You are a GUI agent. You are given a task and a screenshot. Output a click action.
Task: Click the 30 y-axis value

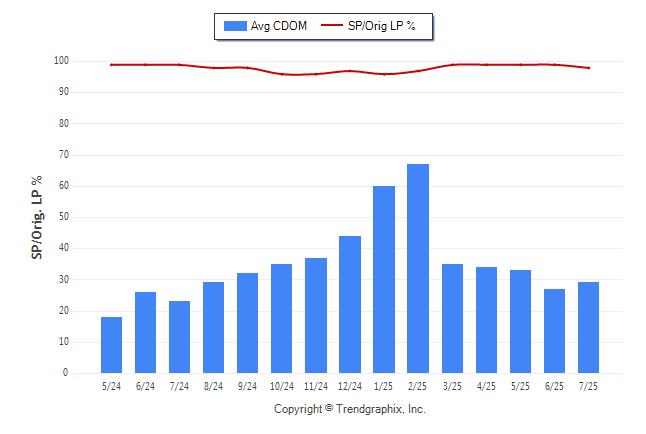tap(64, 279)
